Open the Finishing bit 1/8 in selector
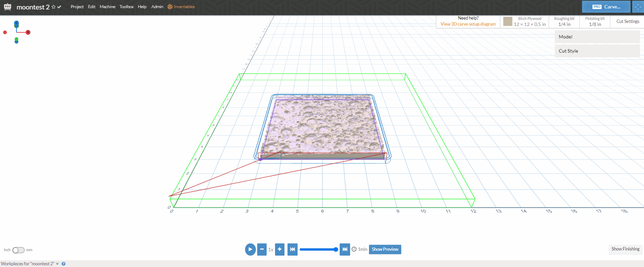Screen dimensions: 644x267 [595, 22]
